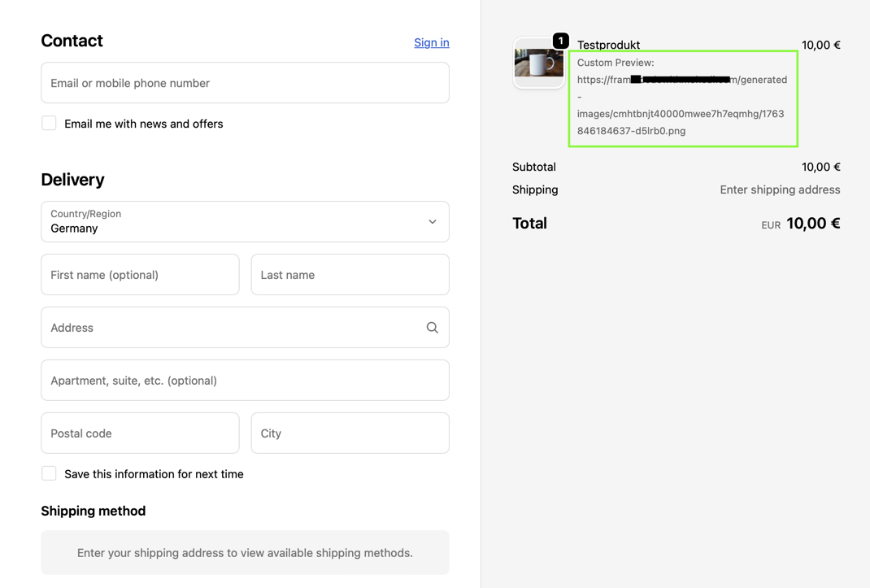870x588 pixels.
Task: Select the City input field
Action: (350, 433)
